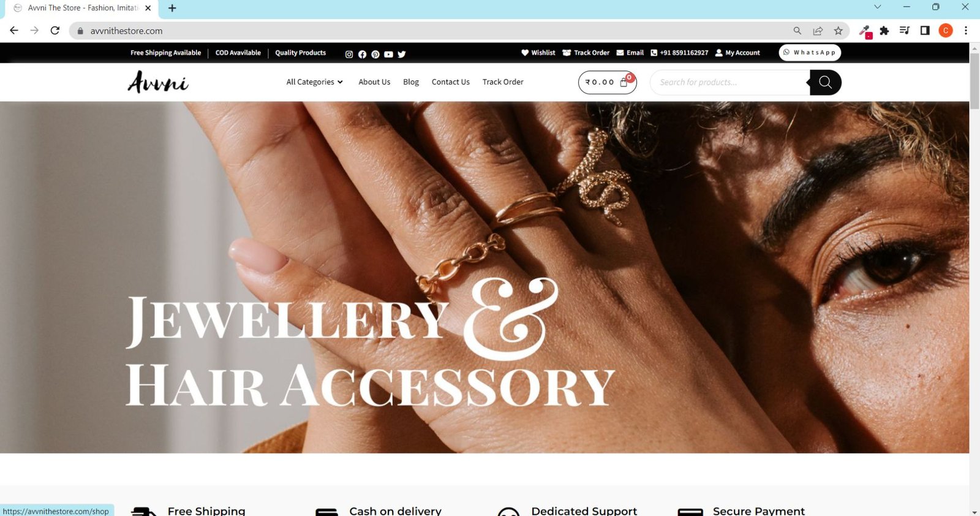The height and width of the screenshot is (516, 980).
Task: Open the Wishlist link
Action: pyautogui.click(x=538, y=53)
